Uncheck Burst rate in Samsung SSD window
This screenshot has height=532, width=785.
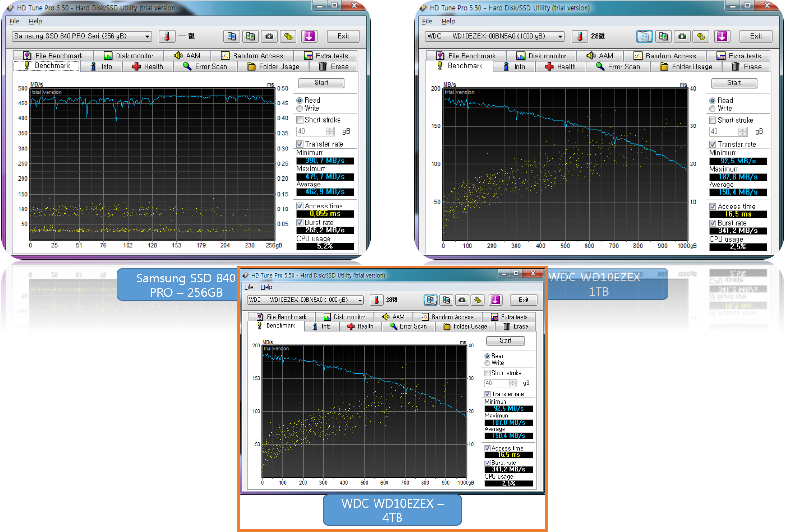pos(300,223)
